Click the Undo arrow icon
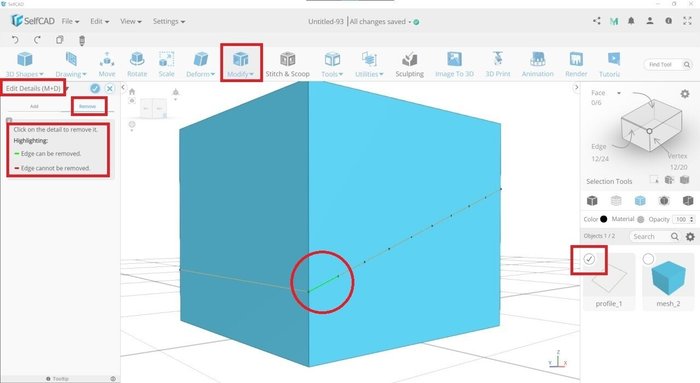The height and width of the screenshot is (383, 700). tap(15, 40)
